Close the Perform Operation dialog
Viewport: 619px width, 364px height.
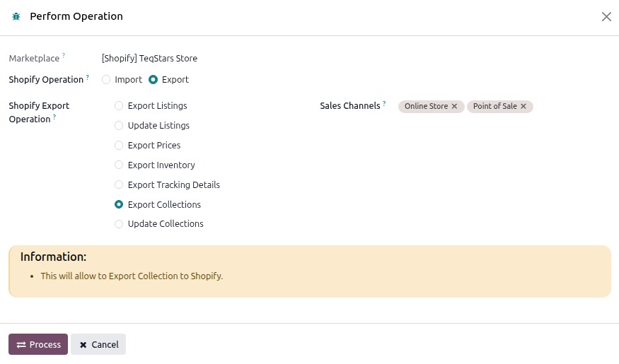pos(606,16)
